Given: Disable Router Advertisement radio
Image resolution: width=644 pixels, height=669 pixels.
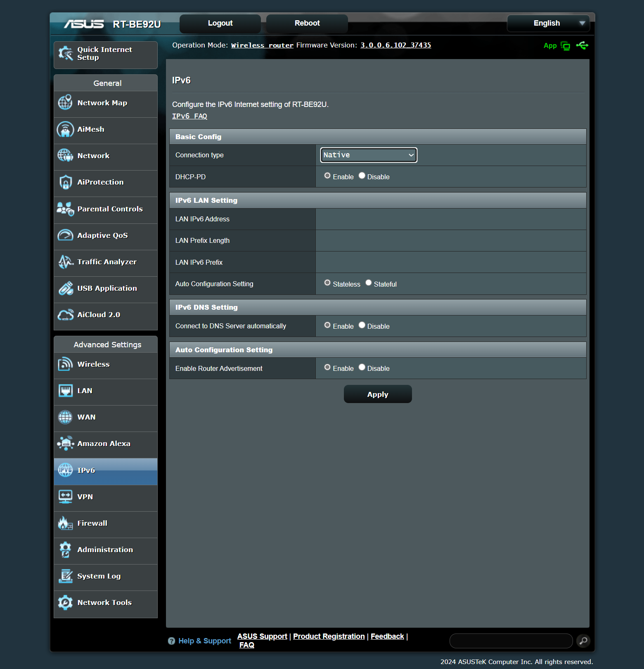Looking at the screenshot, I should 362,368.
